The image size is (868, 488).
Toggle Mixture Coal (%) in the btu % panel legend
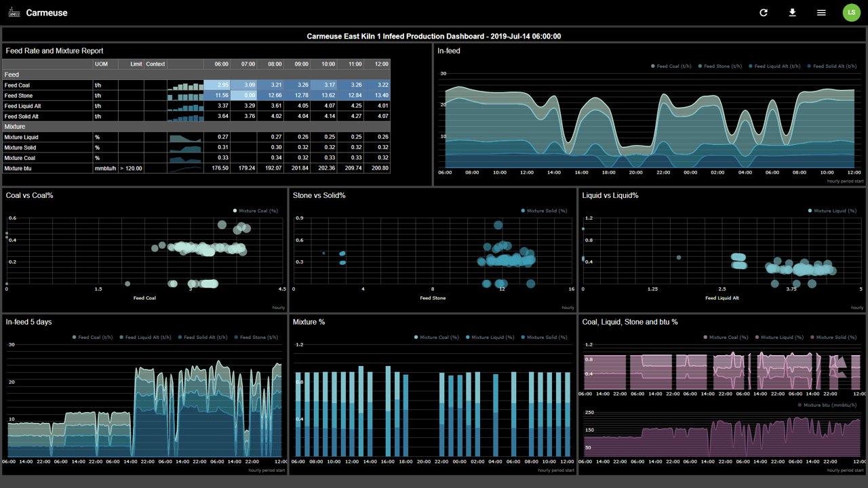pos(726,337)
